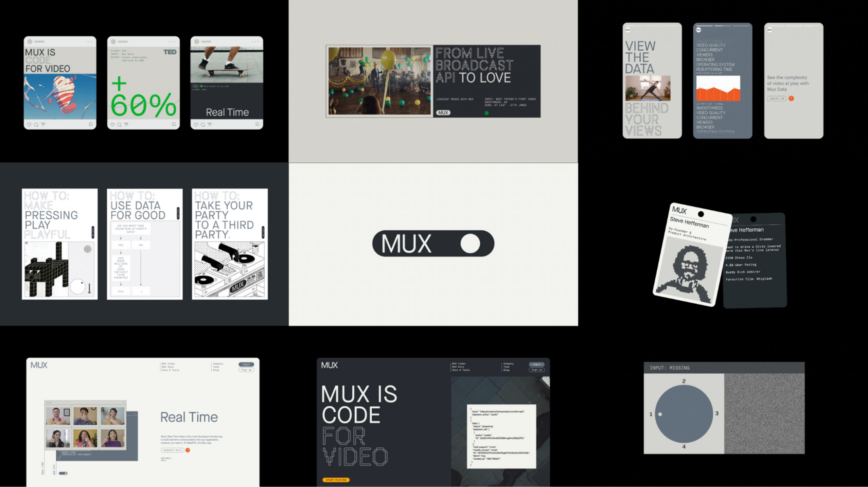Click the orange up-arrow icon beside SWIPE UP

pyautogui.click(x=791, y=98)
